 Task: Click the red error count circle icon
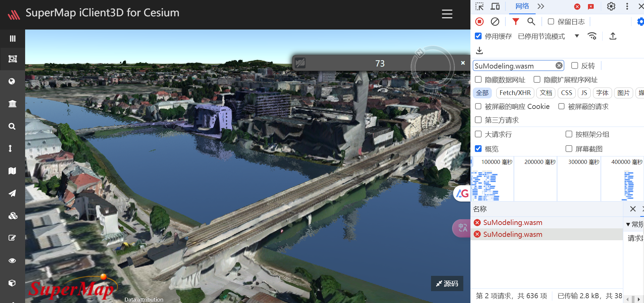(x=577, y=7)
